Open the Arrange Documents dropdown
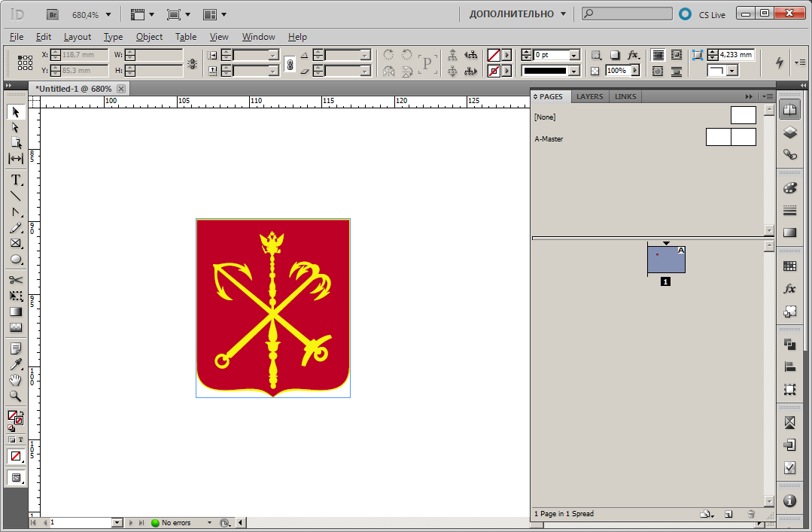Image resolution: width=812 pixels, height=532 pixels. (x=215, y=14)
